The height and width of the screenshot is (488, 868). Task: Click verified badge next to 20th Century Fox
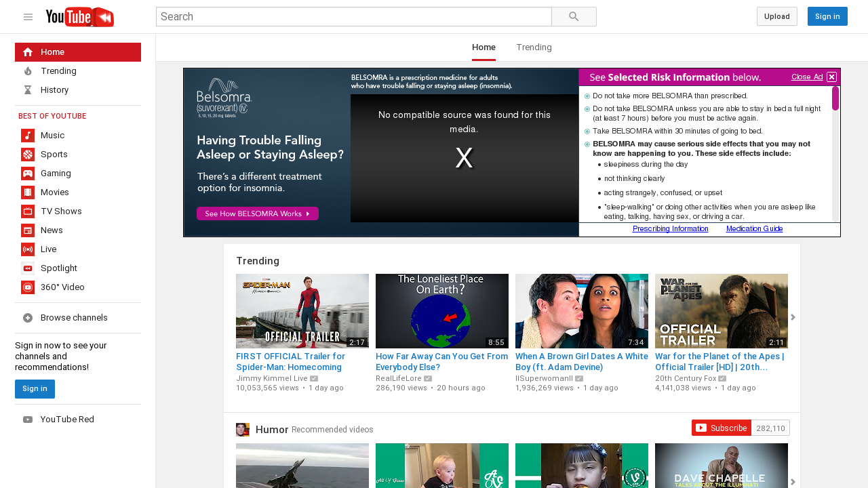click(x=723, y=379)
